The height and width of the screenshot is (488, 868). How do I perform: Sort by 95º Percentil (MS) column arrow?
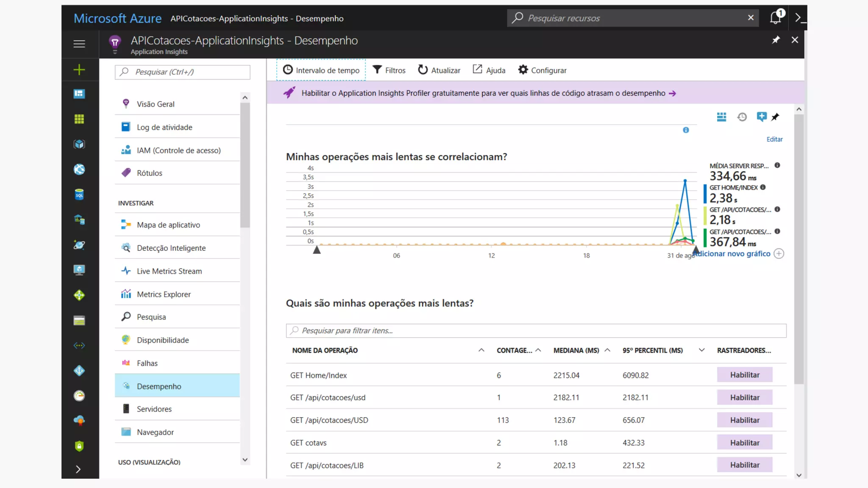(x=701, y=350)
